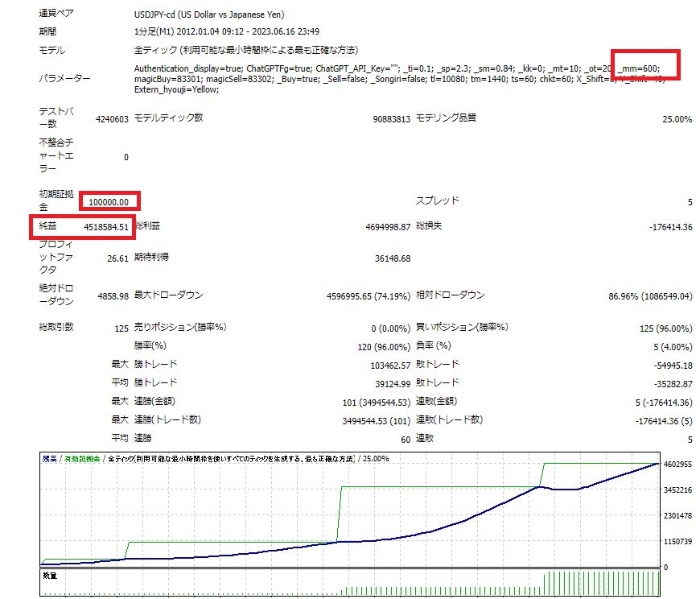Click the 数量 volume panel label

point(50,576)
